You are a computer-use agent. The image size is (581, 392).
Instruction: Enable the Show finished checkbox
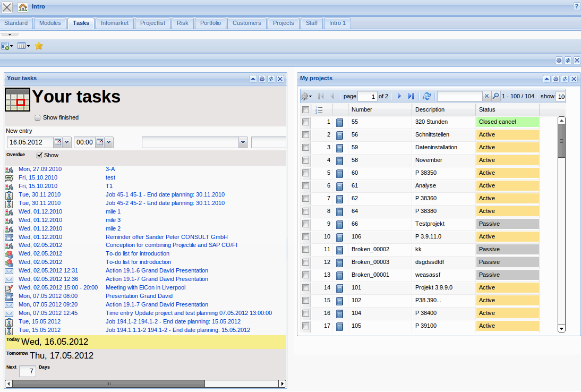point(37,117)
